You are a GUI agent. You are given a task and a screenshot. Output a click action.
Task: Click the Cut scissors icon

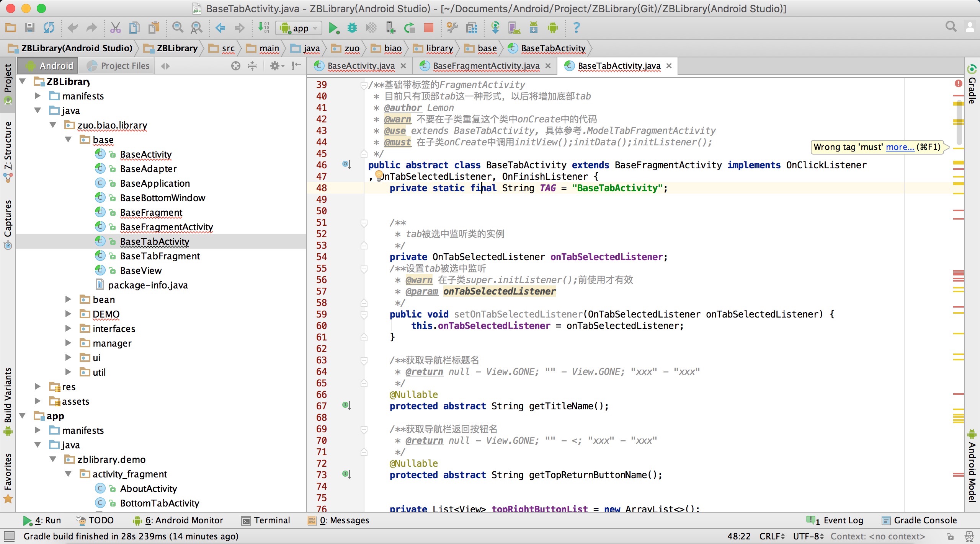pos(115,28)
